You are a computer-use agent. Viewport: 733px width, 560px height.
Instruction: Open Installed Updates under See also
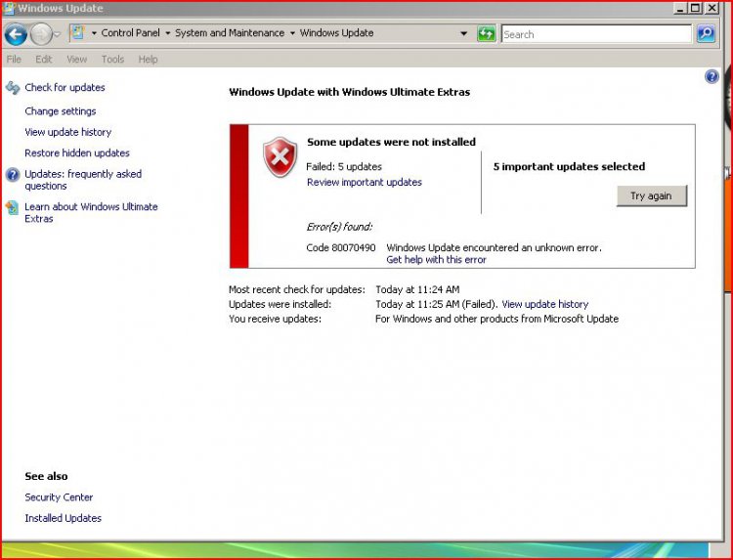tap(64, 519)
